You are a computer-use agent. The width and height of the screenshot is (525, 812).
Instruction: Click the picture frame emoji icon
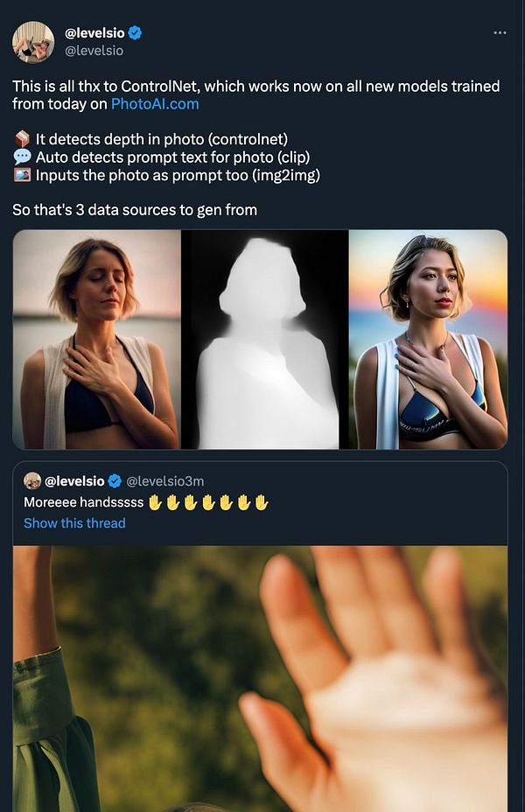(22, 175)
